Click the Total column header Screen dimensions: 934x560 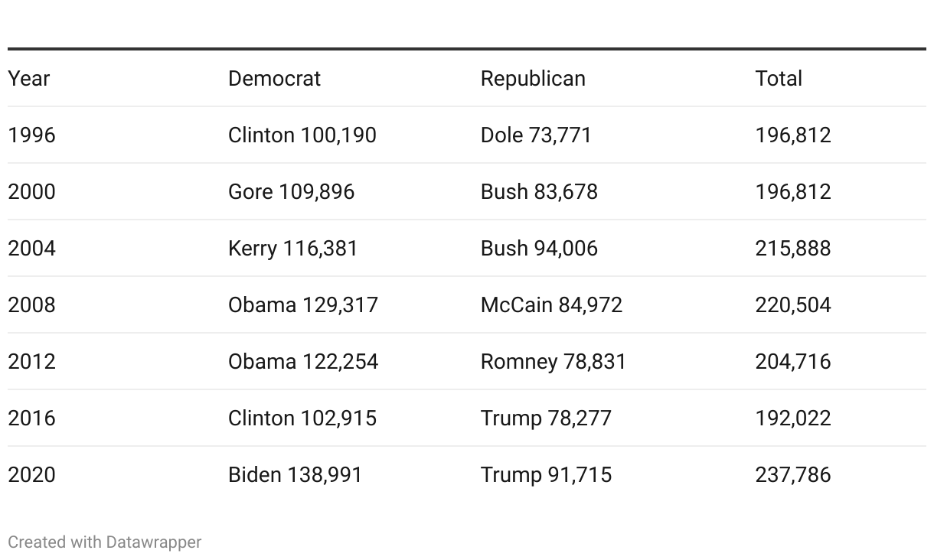coord(779,79)
